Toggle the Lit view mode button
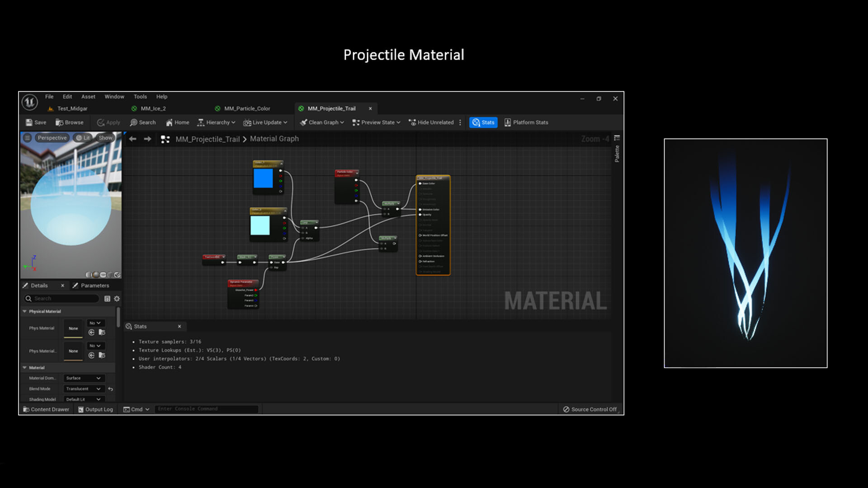Viewport: 868px width, 488px height. (x=83, y=138)
